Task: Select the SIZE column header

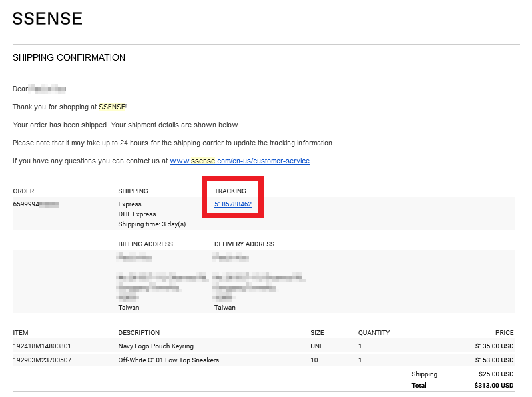Action: 317,333
